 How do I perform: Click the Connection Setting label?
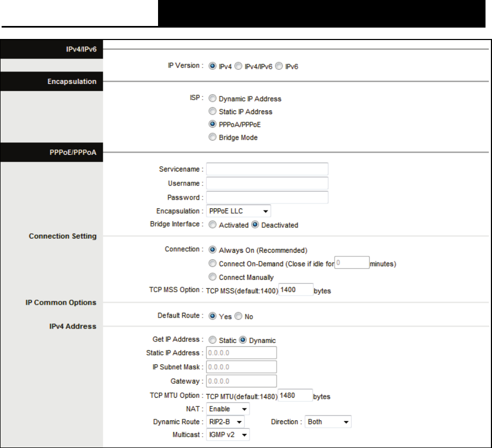tap(63, 236)
